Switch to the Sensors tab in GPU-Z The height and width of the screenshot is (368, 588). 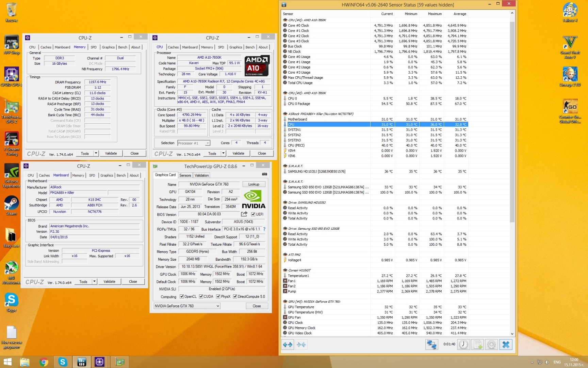(x=185, y=175)
